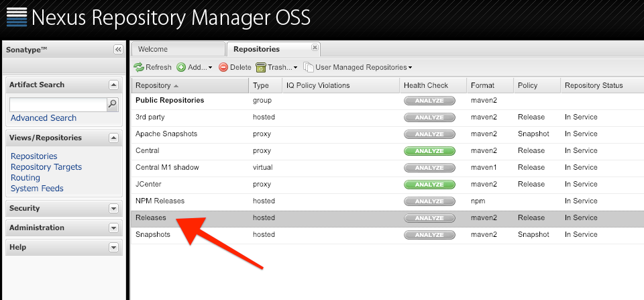Sort by the Policy column header
This screenshot has height=300, width=644.
[537, 85]
